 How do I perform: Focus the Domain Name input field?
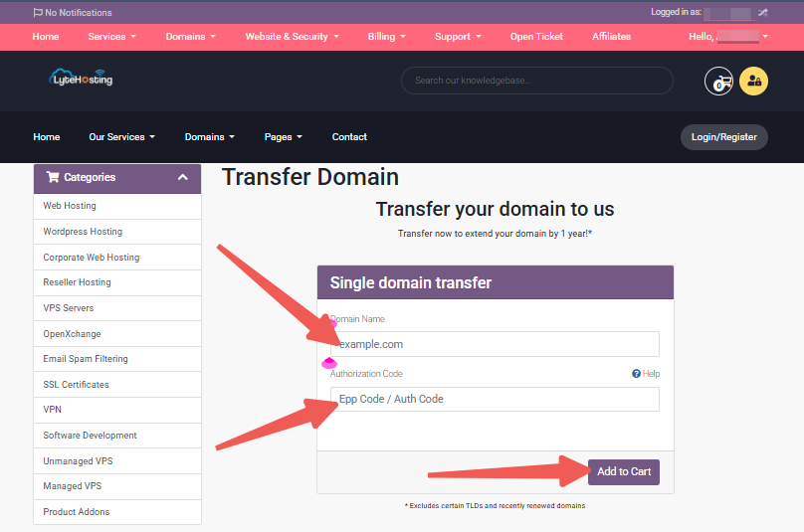pos(495,344)
